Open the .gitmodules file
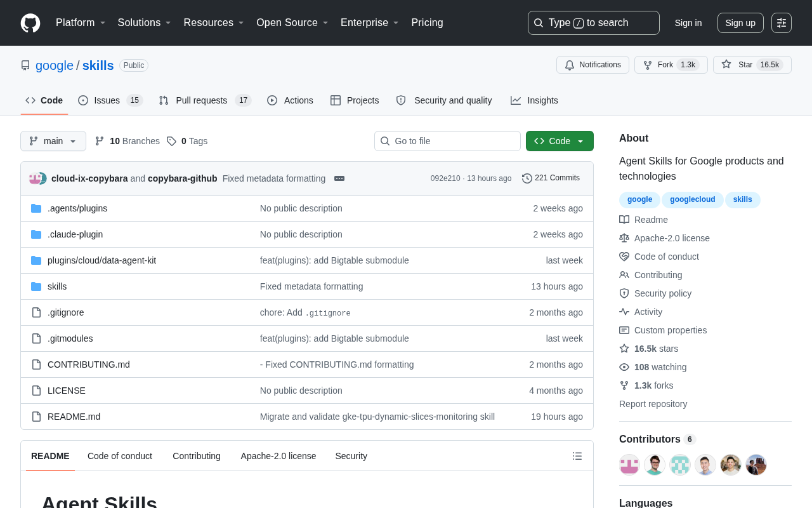This screenshot has width=812, height=508. click(70, 338)
